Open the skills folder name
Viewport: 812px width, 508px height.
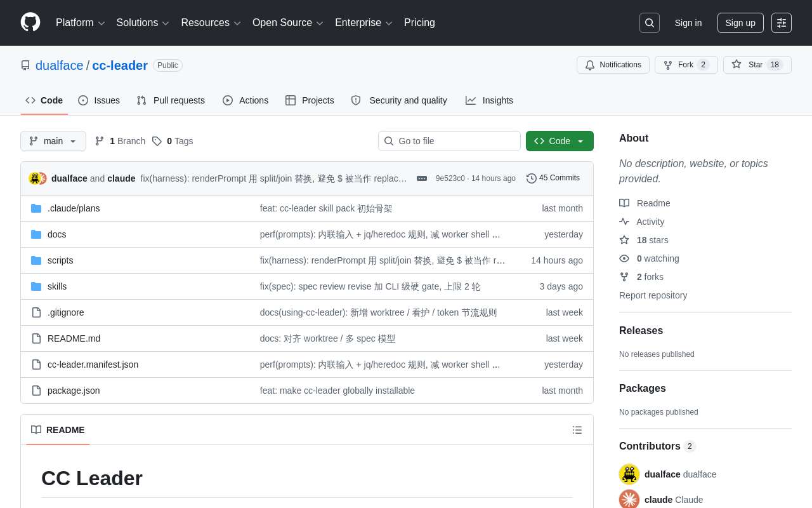coord(57,286)
